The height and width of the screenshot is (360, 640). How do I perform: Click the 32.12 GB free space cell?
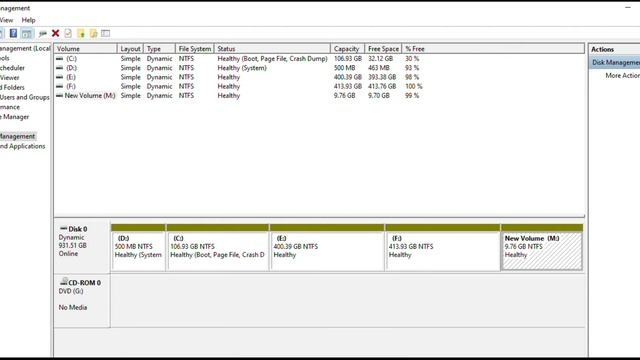tap(380, 59)
